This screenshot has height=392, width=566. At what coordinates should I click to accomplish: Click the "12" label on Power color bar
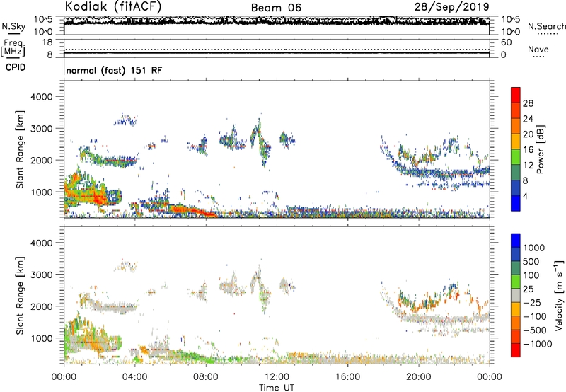[x=528, y=166]
